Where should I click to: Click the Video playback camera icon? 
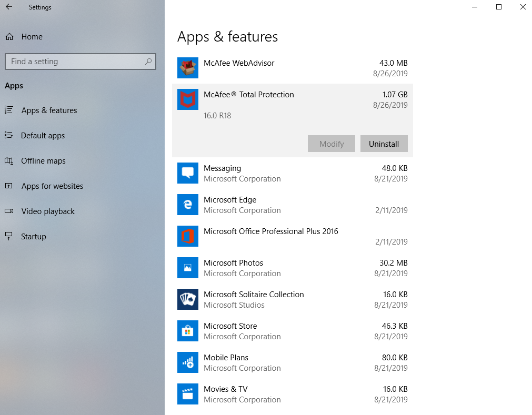pyautogui.click(x=9, y=211)
